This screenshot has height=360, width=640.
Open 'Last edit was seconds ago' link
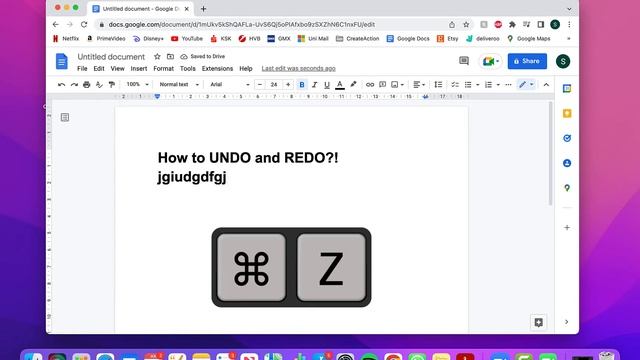coord(298,69)
